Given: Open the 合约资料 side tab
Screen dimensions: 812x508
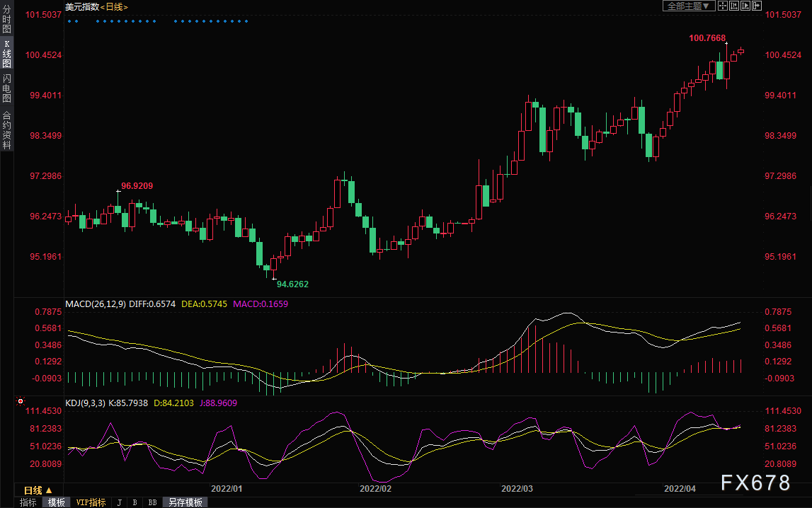Looking at the screenshot, I should (x=7, y=130).
